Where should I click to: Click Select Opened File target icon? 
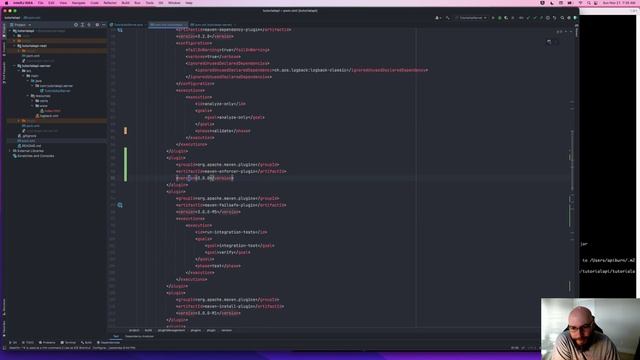pos(76,25)
